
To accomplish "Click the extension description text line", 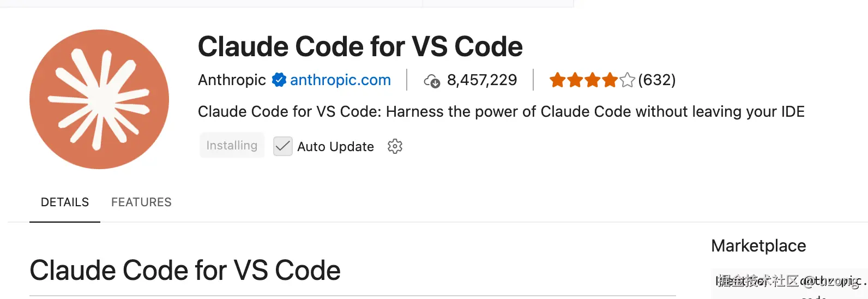I will click(x=501, y=112).
